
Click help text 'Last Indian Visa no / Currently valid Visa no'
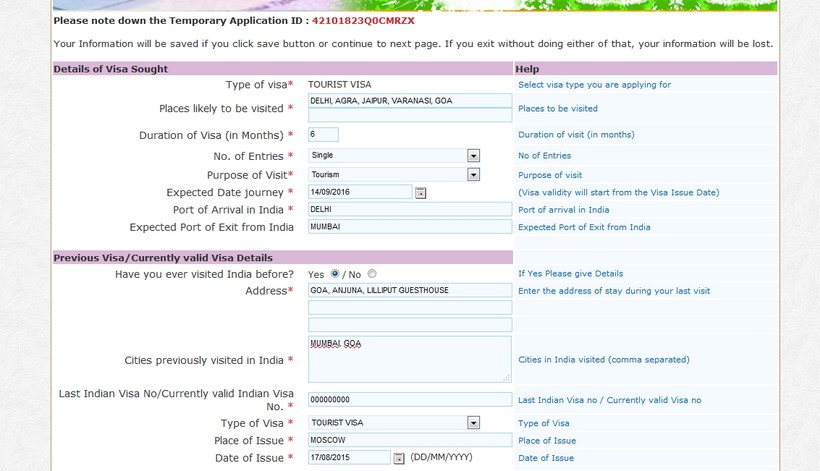tap(609, 400)
